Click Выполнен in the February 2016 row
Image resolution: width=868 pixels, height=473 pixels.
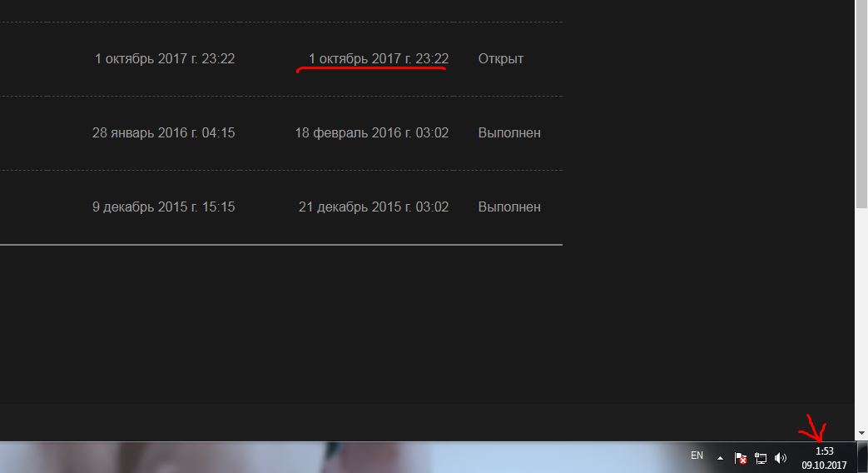tap(509, 133)
